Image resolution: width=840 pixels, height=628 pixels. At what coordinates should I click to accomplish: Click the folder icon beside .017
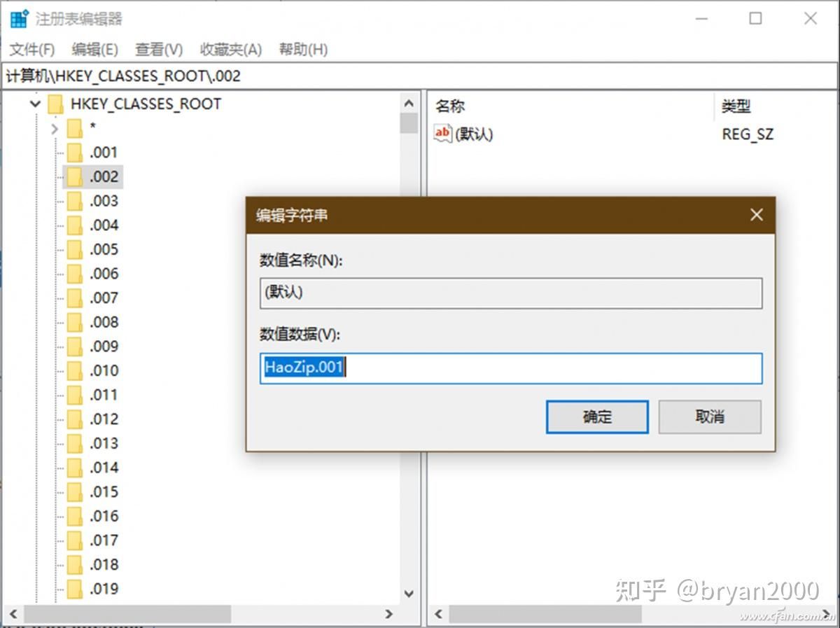(74, 540)
